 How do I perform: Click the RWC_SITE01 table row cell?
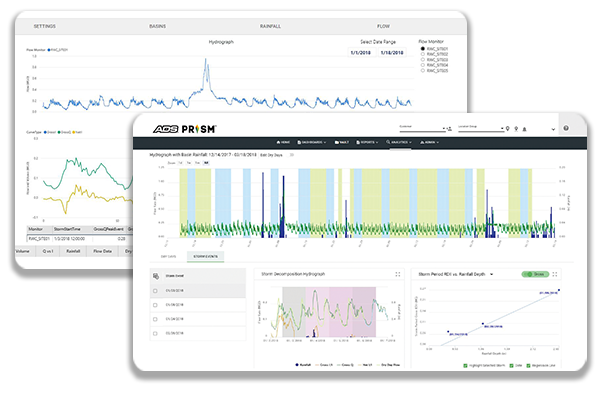pos(39,238)
